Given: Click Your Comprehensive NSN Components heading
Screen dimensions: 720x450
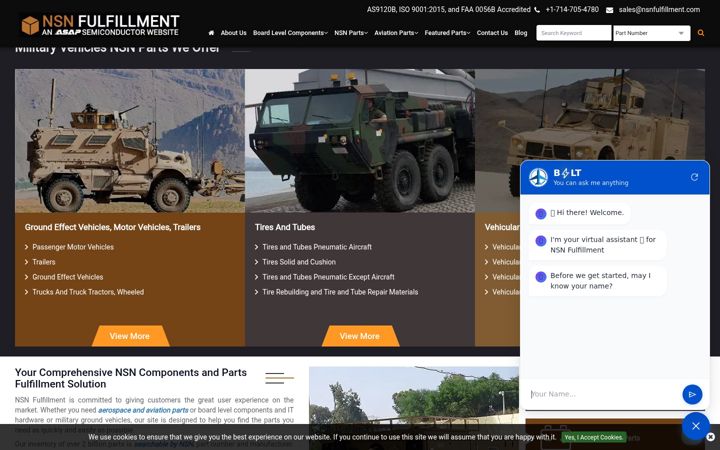Looking at the screenshot, I should 131,378.
